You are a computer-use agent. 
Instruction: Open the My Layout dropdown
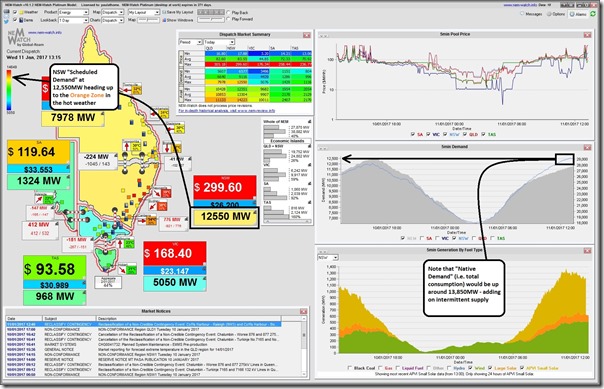[x=144, y=12]
